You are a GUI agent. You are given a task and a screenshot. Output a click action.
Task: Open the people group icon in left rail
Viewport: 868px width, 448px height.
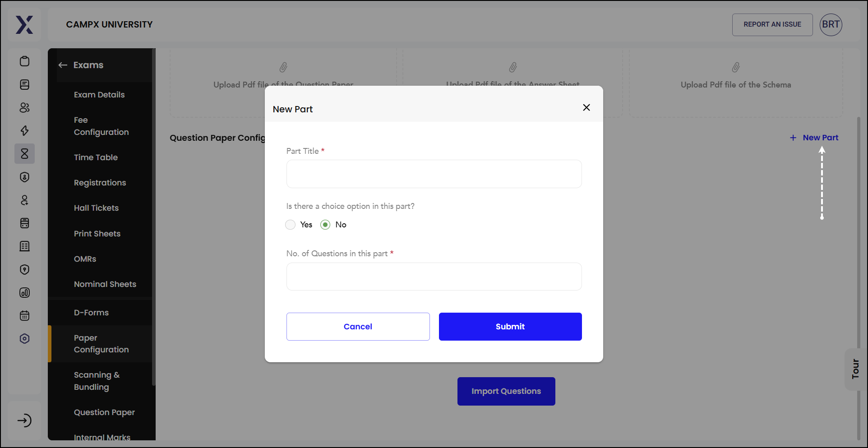point(25,107)
